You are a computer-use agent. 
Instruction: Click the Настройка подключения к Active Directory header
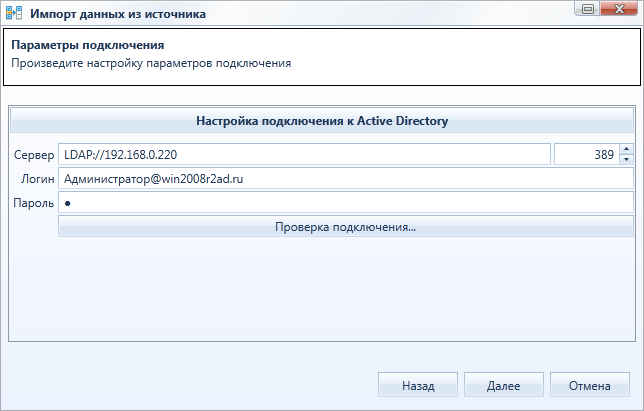(322, 121)
